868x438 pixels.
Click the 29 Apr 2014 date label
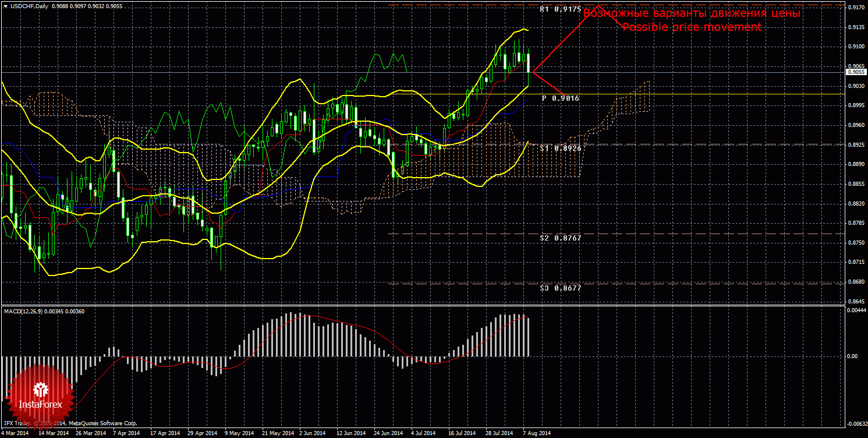click(x=202, y=433)
